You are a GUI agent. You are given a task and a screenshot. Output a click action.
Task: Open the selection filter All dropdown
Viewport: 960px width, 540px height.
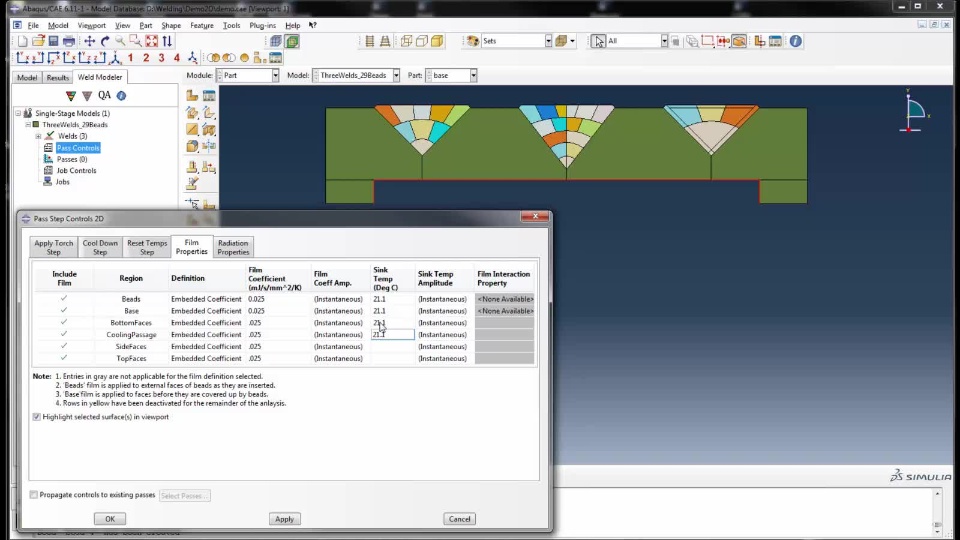pos(664,41)
